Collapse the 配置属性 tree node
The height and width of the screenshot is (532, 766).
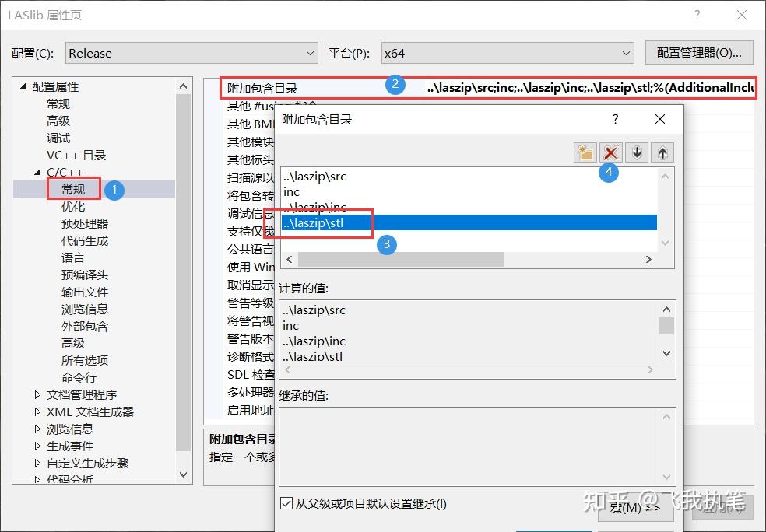[x=22, y=86]
